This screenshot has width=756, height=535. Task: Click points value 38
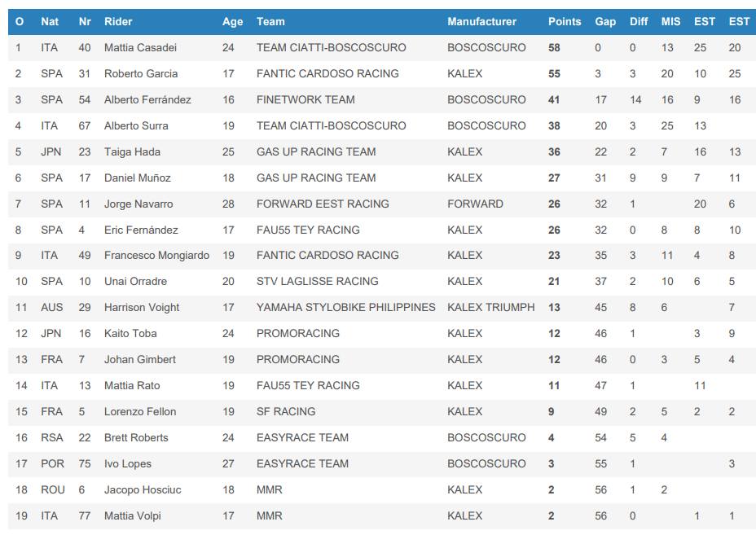554,125
